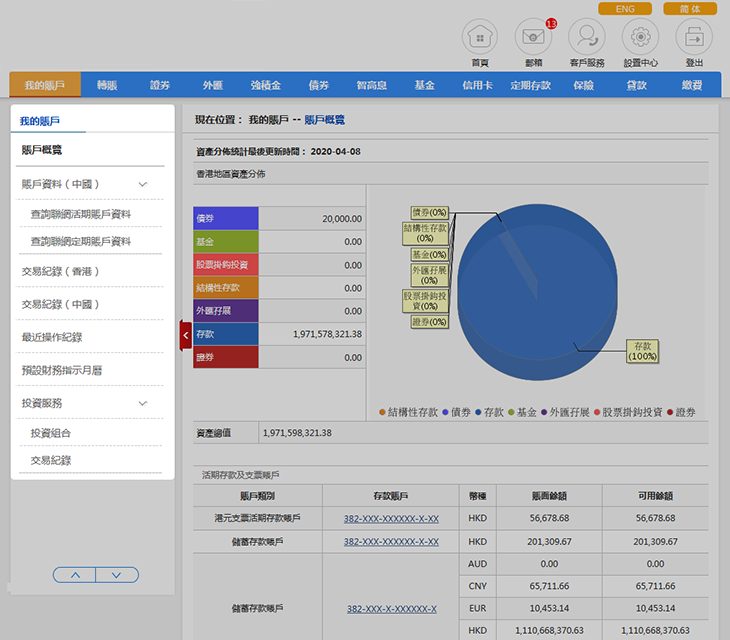Viewport: 730px width, 640px height.
Task: Open the 信用卡 navigation tab
Action: (x=477, y=86)
